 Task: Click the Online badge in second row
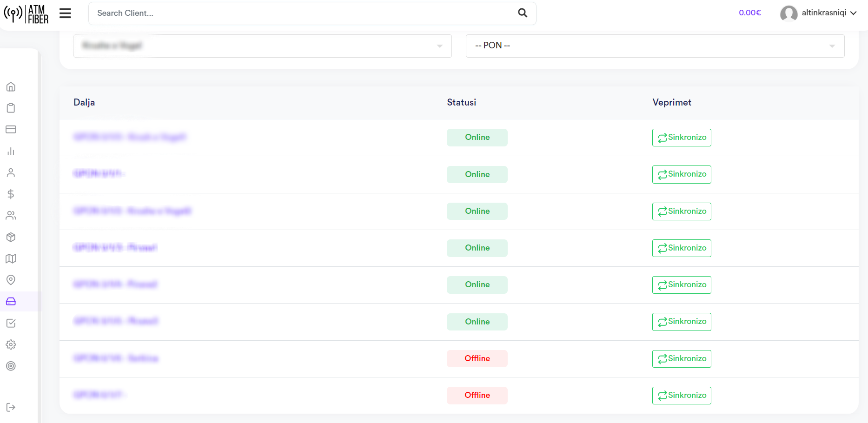[x=477, y=174]
